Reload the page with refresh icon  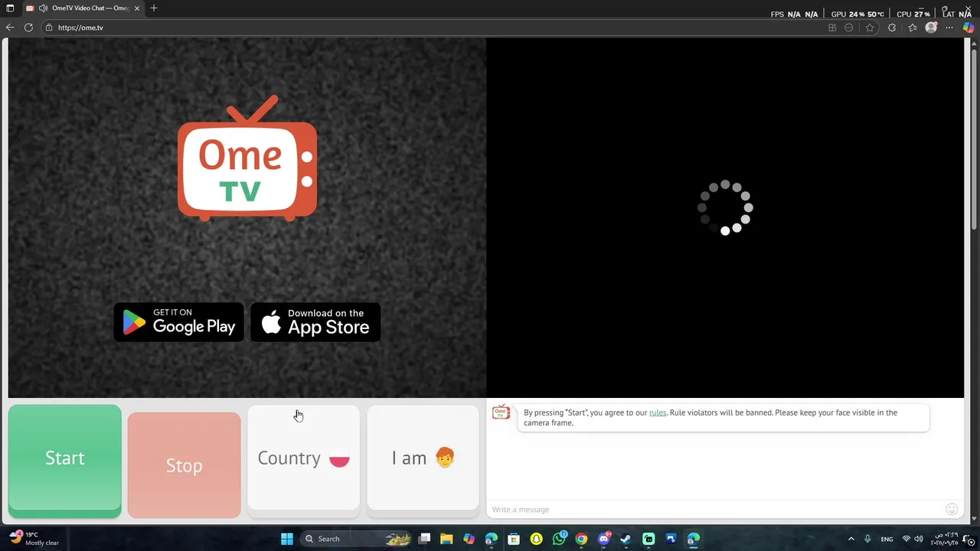pos(28,28)
